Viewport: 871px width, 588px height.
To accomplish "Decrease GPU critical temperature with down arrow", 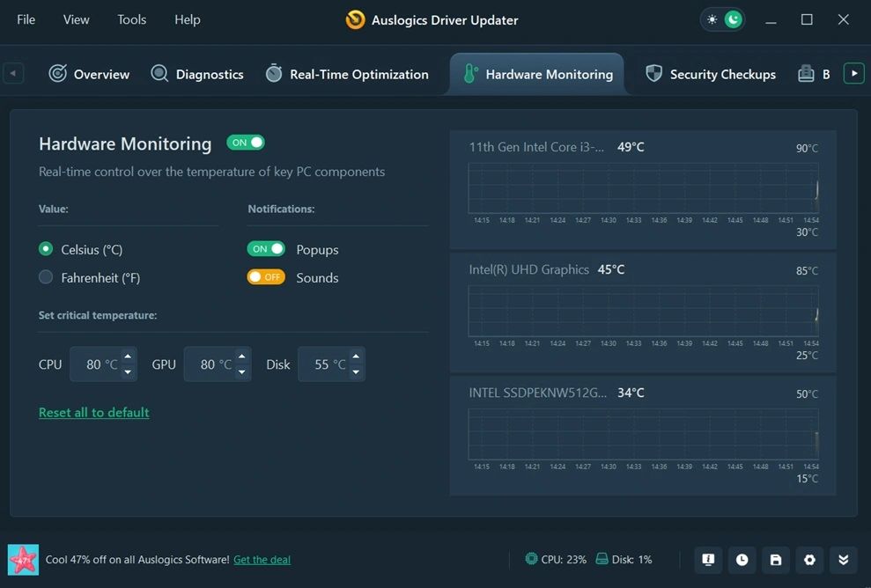I will 241,371.
